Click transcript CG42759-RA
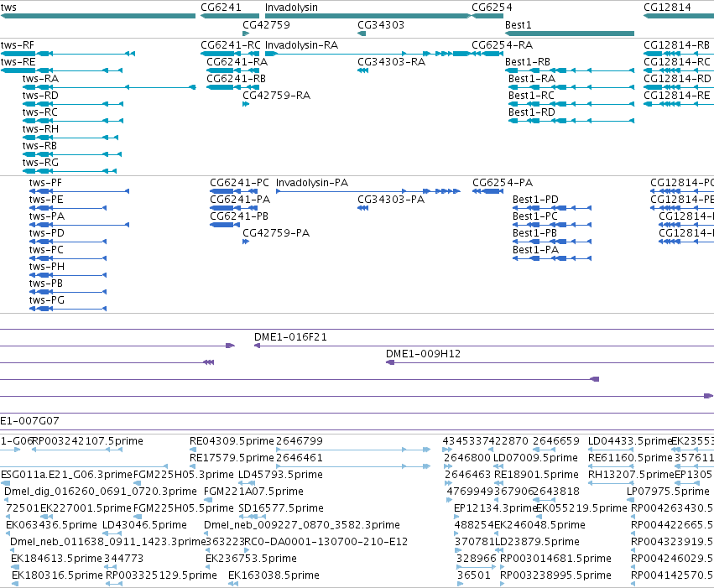The height and width of the screenshot is (588, 714). point(276,96)
